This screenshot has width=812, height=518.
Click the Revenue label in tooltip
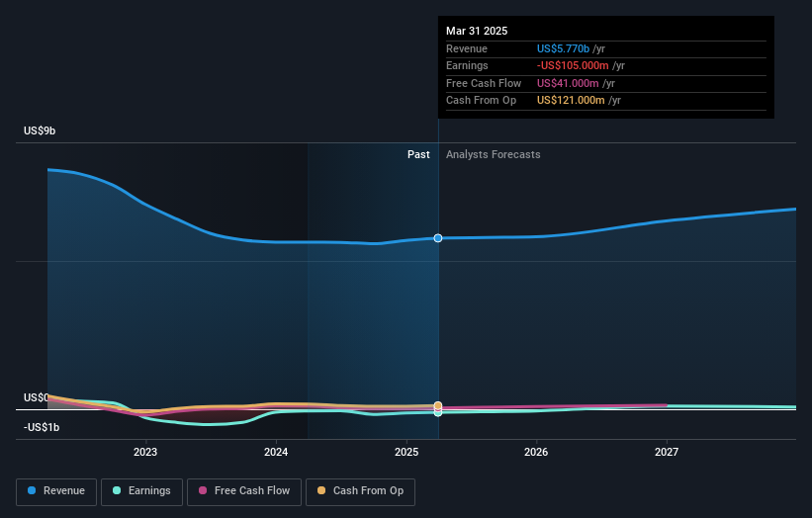(467, 48)
